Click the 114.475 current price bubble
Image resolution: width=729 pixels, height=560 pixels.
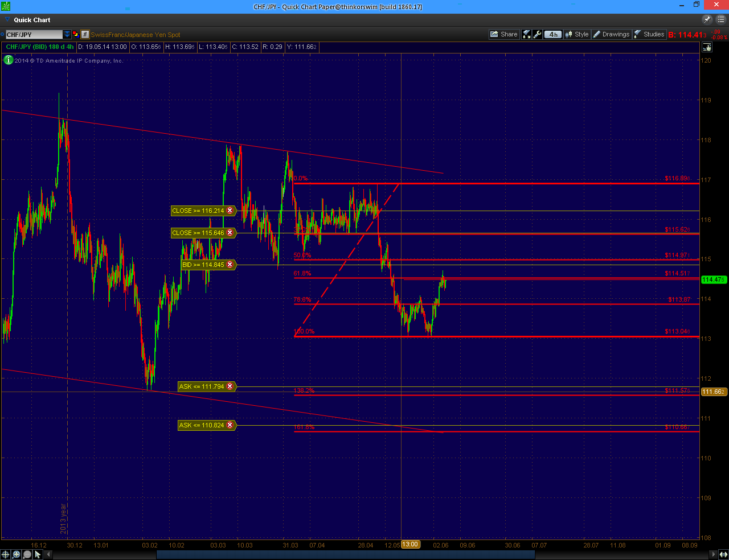tap(714, 279)
